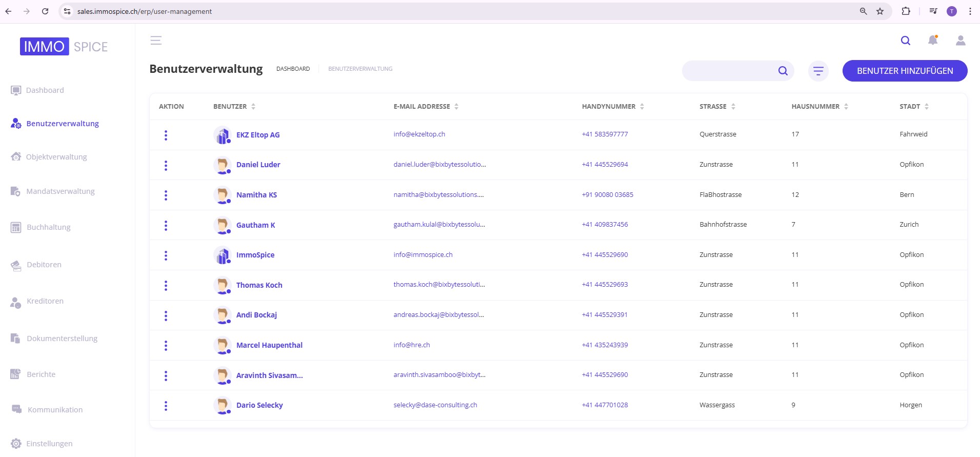
Task: Click the avatar icon of ImmoSpice user
Action: coord(222,255)
